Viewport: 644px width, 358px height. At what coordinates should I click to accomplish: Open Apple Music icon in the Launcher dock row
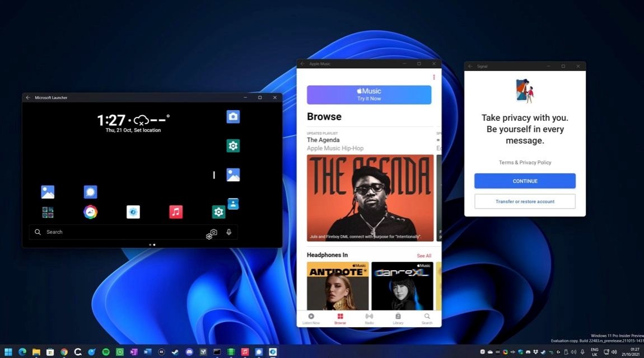click(176, 212)
